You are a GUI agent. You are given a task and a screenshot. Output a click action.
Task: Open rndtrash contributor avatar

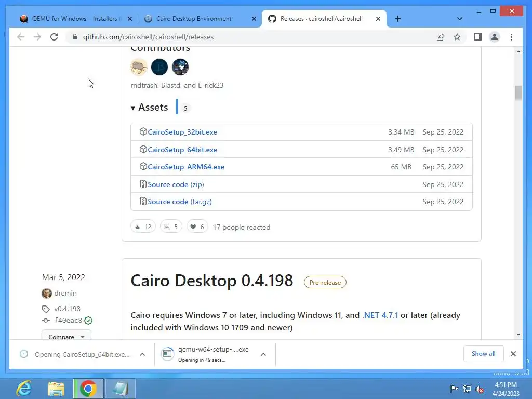click(x=138, y=67)
